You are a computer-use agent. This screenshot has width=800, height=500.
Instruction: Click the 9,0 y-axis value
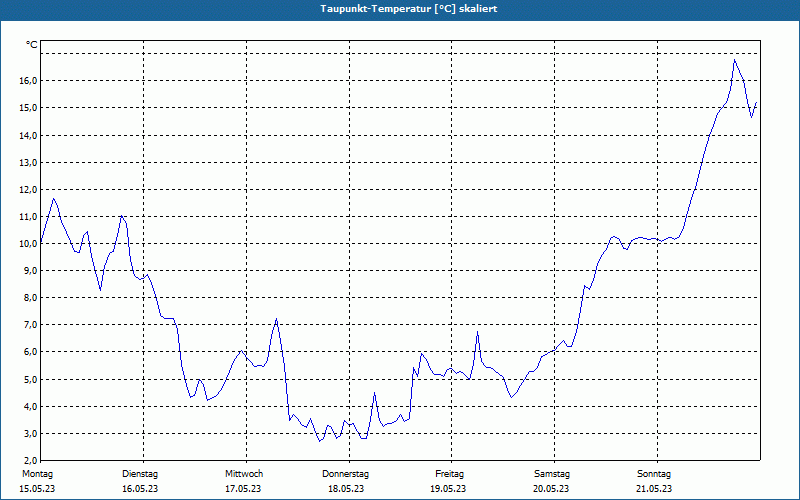(x=30, y=270)
